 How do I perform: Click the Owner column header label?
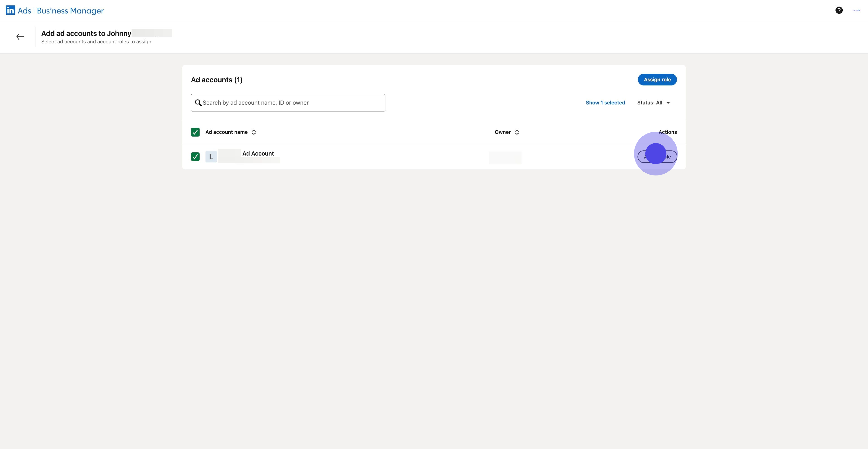(x=502, y=132)
